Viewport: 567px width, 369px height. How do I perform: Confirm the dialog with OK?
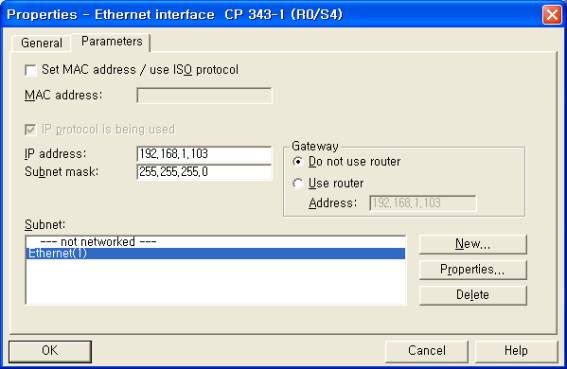point(50,351)
